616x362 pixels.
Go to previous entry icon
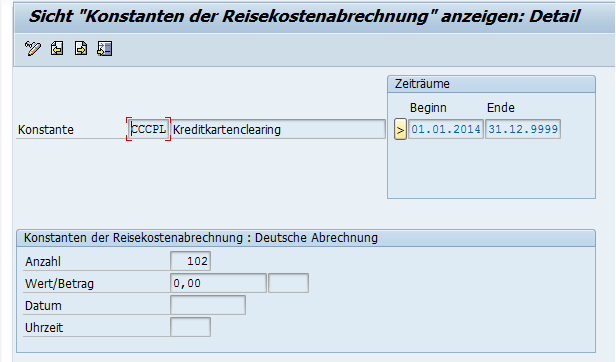(x=57, y=49)
